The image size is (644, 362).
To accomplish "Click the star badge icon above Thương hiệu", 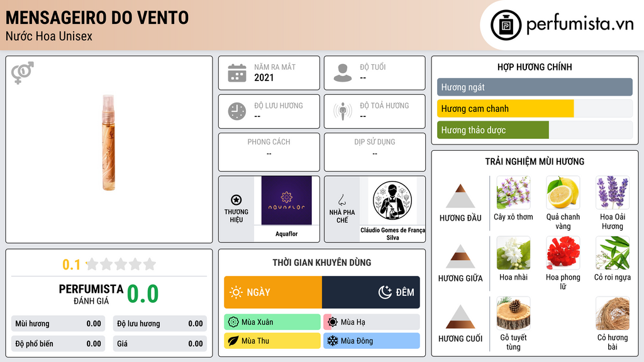I will coord(236,200).
